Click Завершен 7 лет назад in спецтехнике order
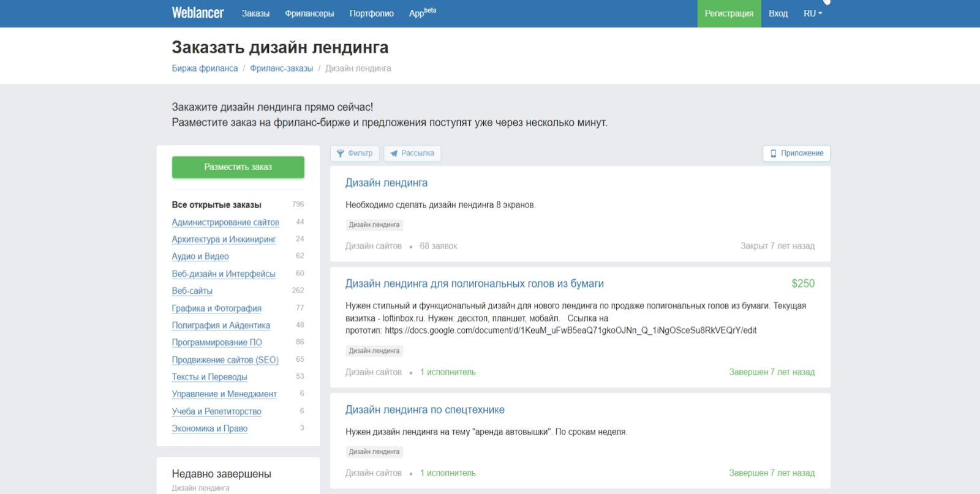The height and width of the screenshot is (494, 980). [x=772, y=473]
